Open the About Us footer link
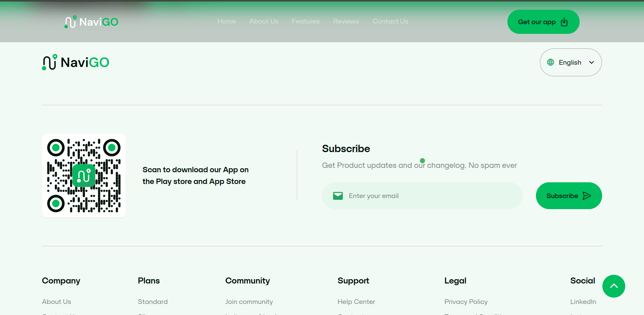This screenshot has width=644, height=315. [x=56, y=302]
